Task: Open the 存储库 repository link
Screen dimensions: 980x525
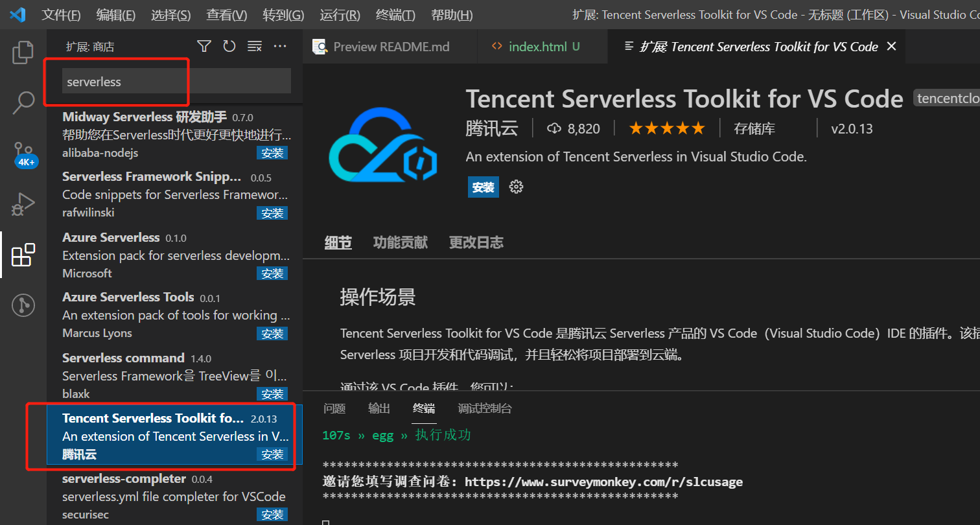Action: pyautogui.click(x=754, y=128)
